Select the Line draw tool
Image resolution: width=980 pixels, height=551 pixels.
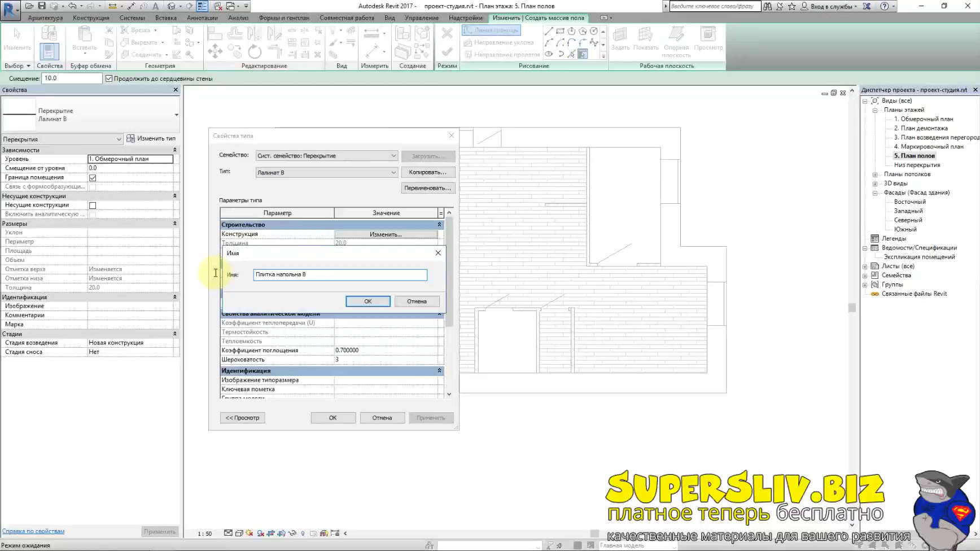549,32
